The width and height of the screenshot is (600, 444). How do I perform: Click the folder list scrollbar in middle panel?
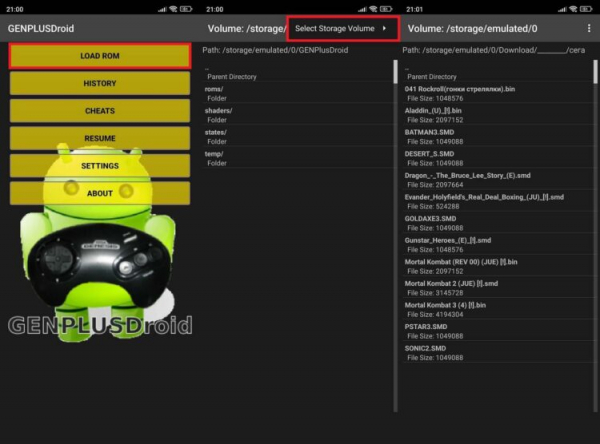[395, 72]
